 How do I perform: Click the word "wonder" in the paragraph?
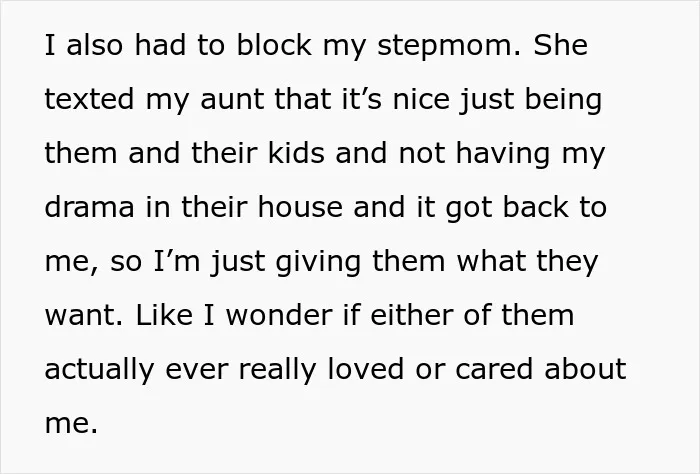pyautogui.click(x=279, y=316)
